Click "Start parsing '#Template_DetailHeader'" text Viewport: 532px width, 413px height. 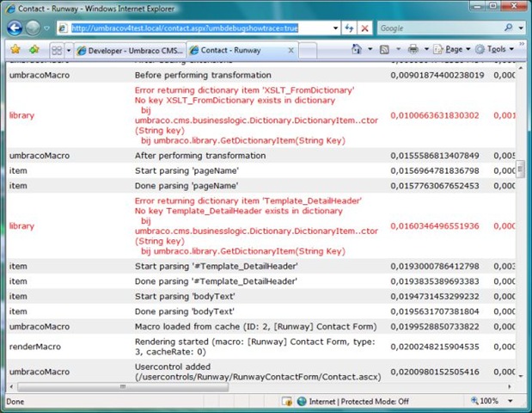tap(216, 266)
